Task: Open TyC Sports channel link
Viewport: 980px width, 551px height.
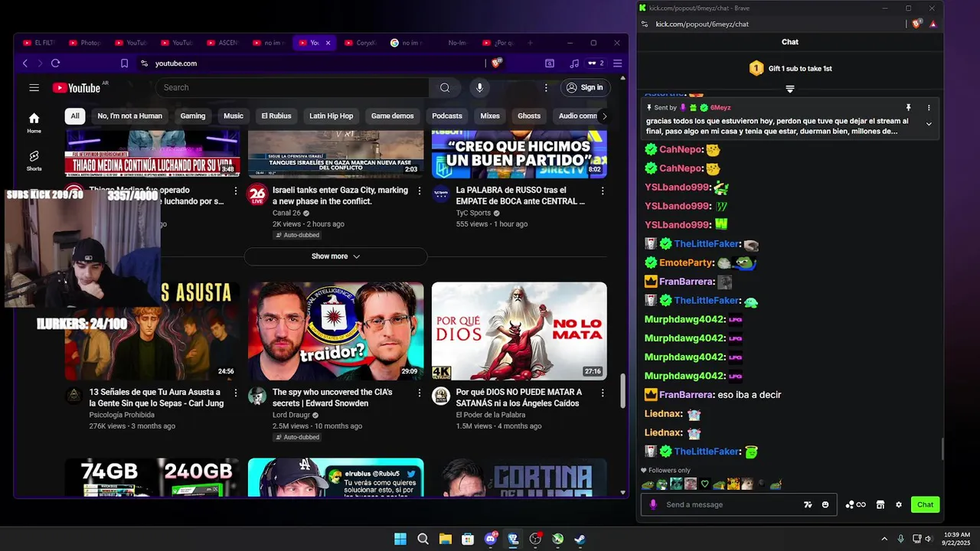Action: coord(474,213)
